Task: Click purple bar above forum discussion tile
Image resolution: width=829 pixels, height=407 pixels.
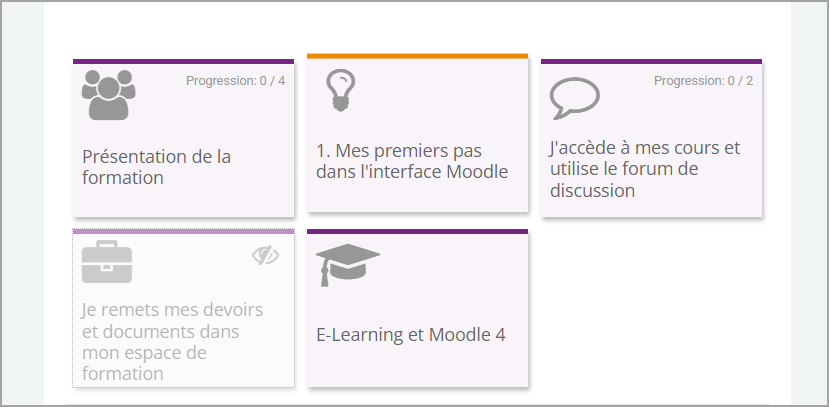Action: pos(651,62)
